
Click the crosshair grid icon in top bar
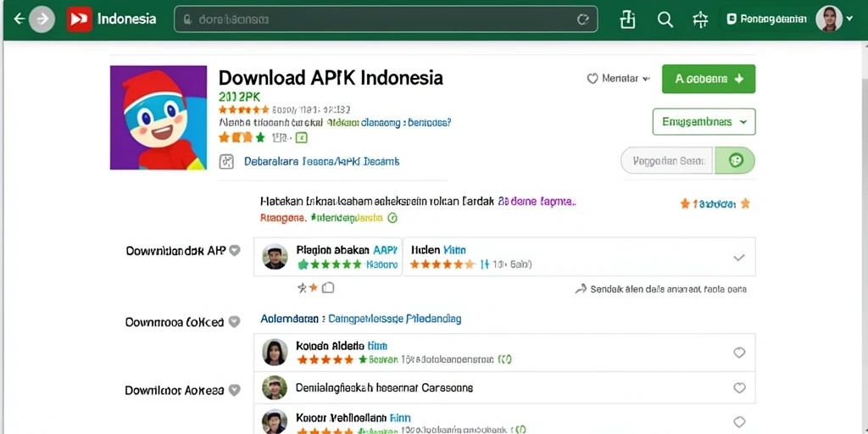tap(700, 19)
